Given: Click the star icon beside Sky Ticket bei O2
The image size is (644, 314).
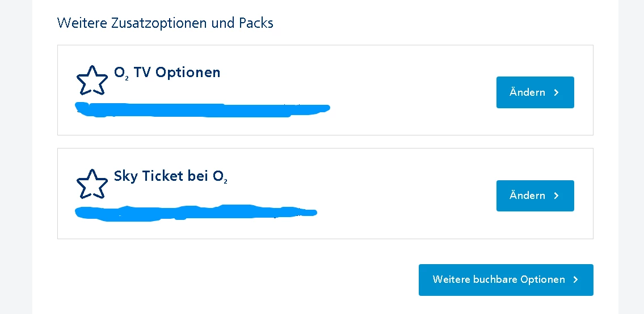Looking at the screenshot, I should [x=92, y=184].
